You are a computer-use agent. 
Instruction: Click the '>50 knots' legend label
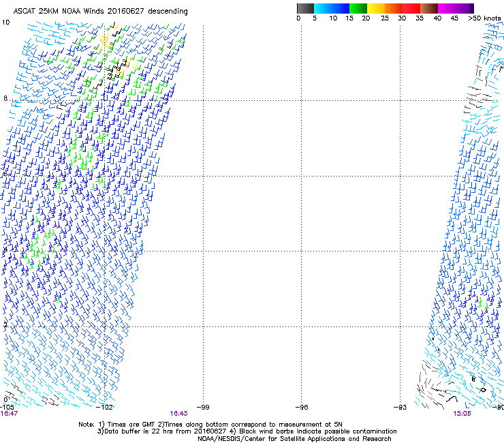coord(484,18)
